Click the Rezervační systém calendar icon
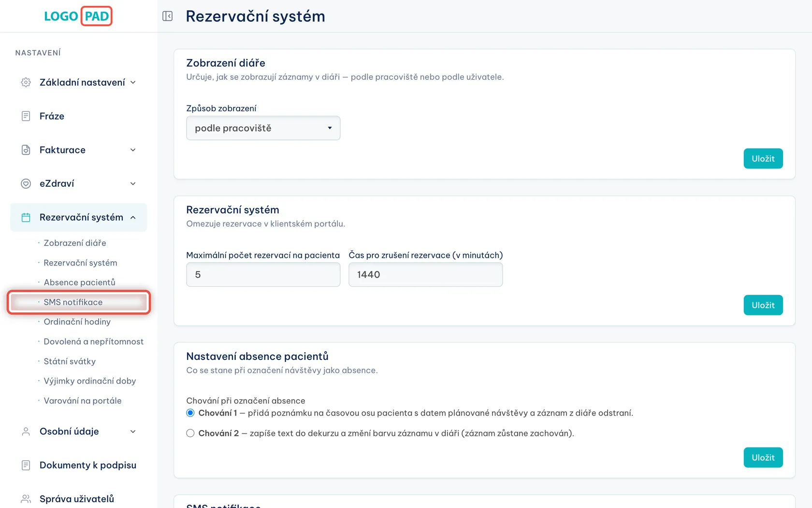Viewport: 812px width, 508px height. pos(26,217)
